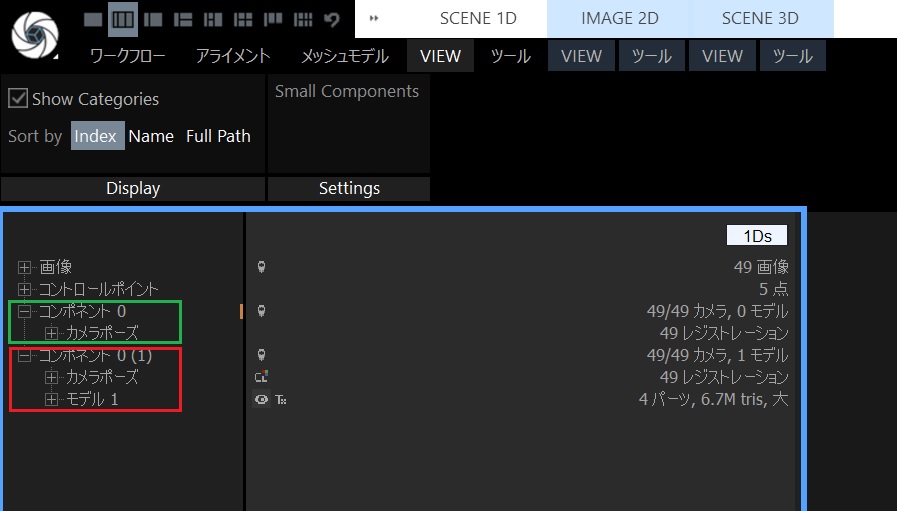Screen dimensions: 897x511
Task: Click the 1Ds button
Action: point(757,236)
